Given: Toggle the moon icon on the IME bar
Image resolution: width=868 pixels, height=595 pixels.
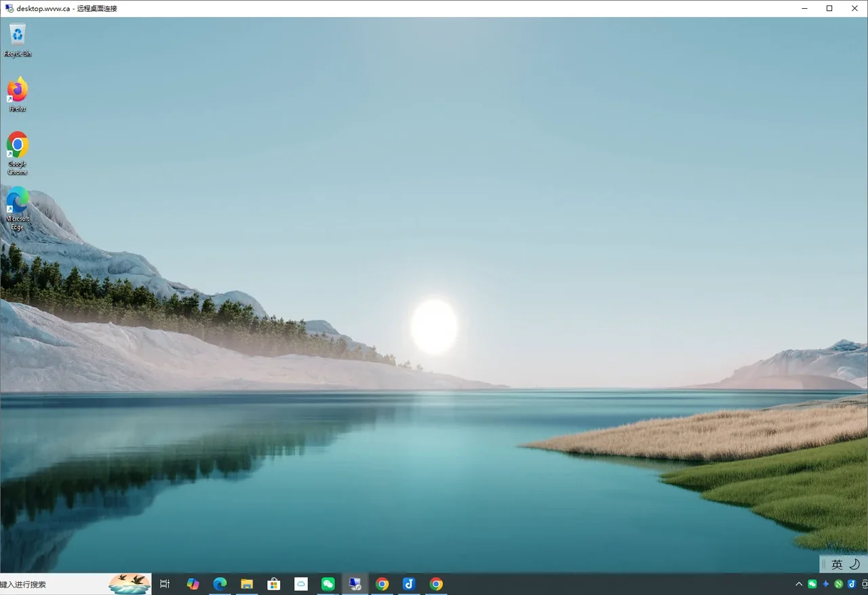Looking at the screenshot, I should pyautogui.click(x=854, y=565).
